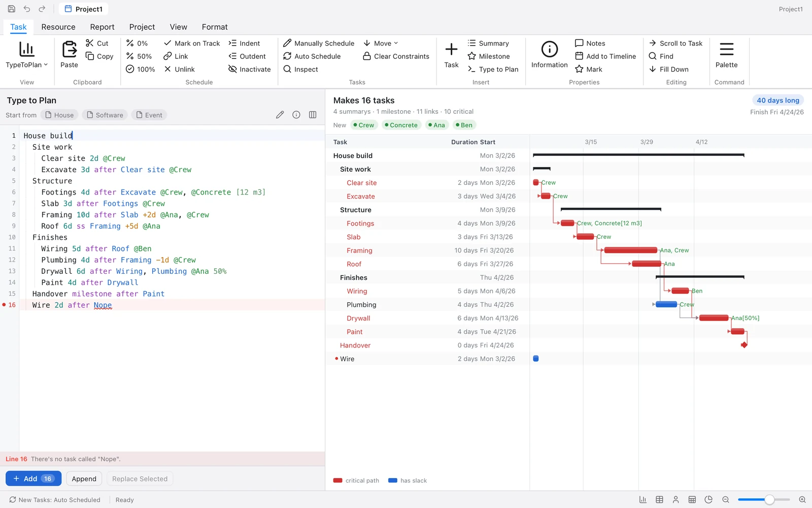Viewport: 812px width, 508px height.
Task: Click the zoom out magnifier icon
Action: click(x=726, y=500)
